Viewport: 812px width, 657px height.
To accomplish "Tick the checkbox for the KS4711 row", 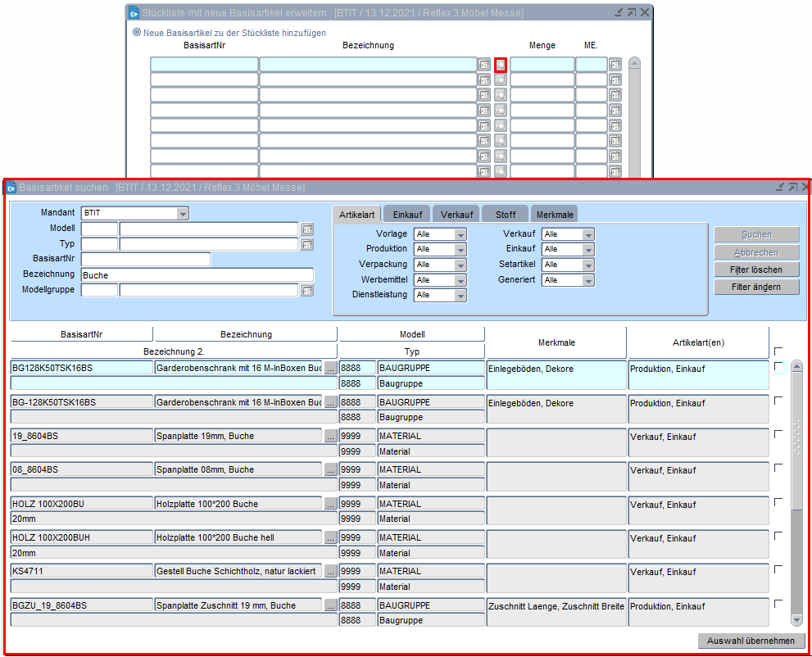I will pyautogui.click(x=778, y=569).
